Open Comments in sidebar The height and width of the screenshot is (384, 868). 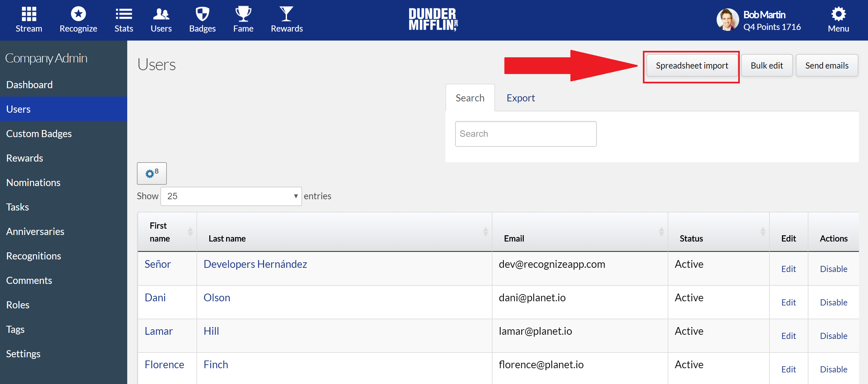63,280
